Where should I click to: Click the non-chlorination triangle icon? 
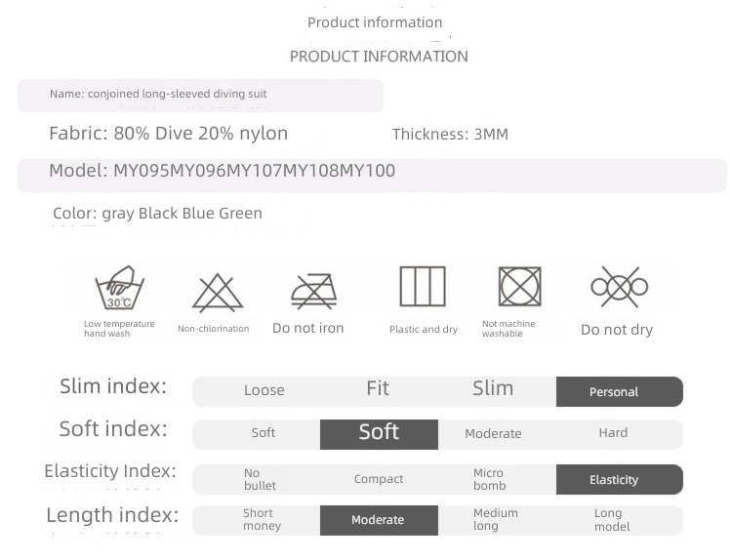pyautogui.click(x=217, y=293)
